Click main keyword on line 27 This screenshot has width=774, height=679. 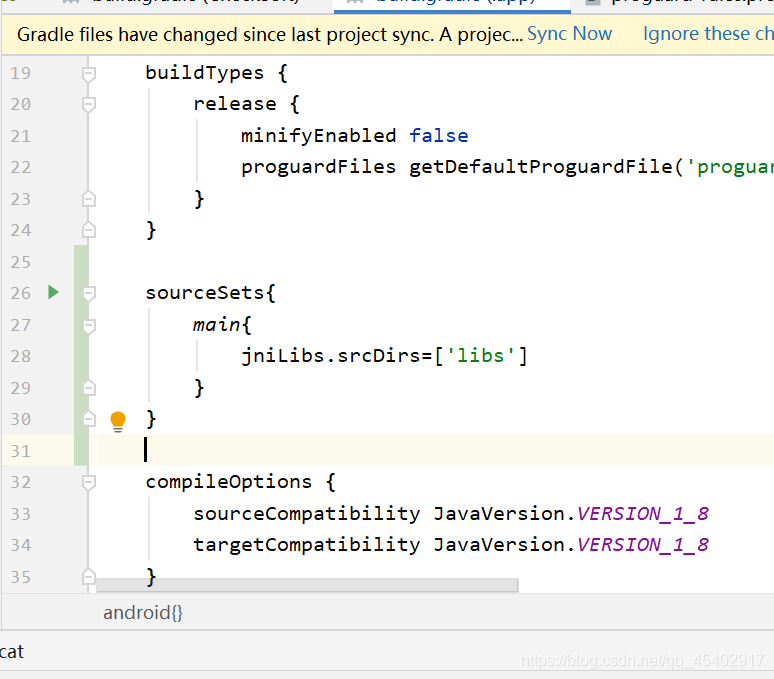coord(216,325)
